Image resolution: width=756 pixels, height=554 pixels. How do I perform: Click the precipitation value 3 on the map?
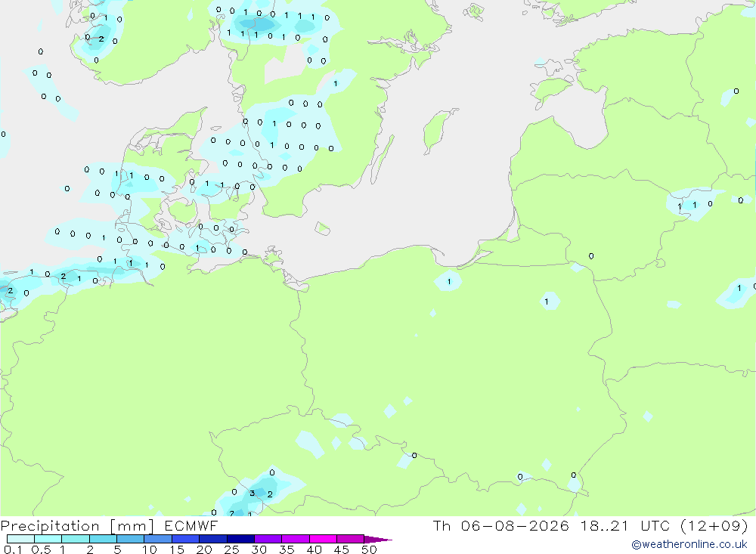[252, 494]
